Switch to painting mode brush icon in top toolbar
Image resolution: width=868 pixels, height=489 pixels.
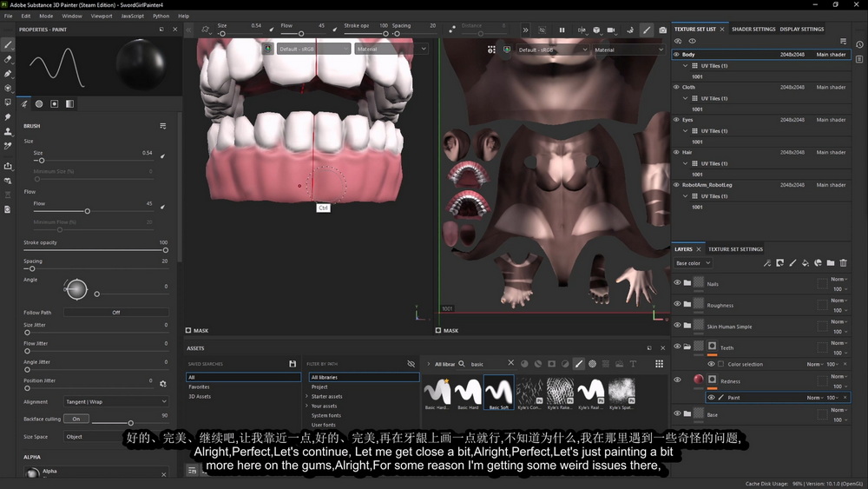(x=646, y=30)
